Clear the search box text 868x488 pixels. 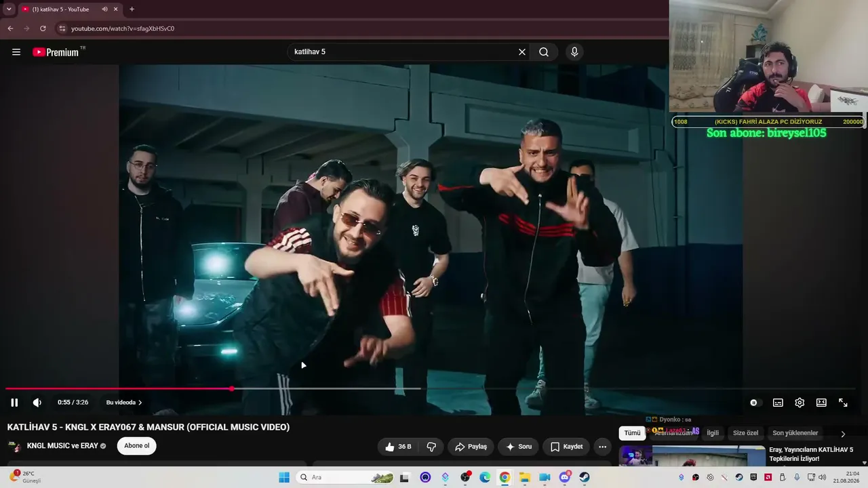click(522, 52)
